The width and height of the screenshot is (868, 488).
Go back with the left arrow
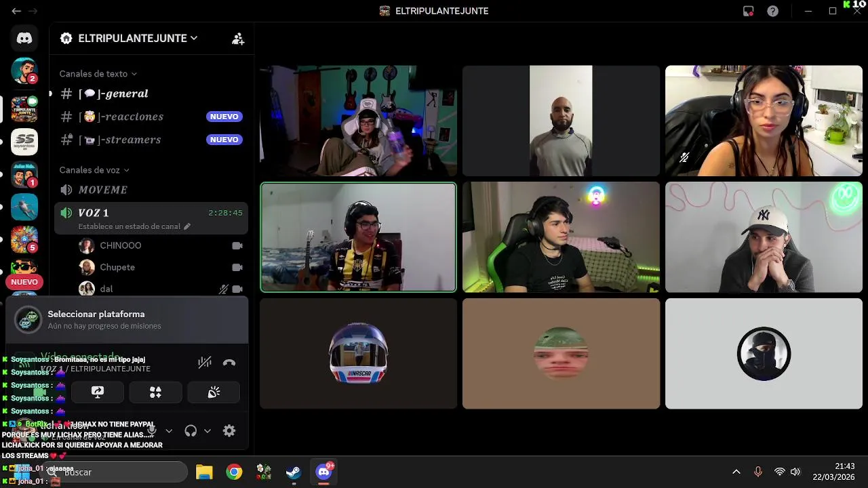(x=16, y=11)
